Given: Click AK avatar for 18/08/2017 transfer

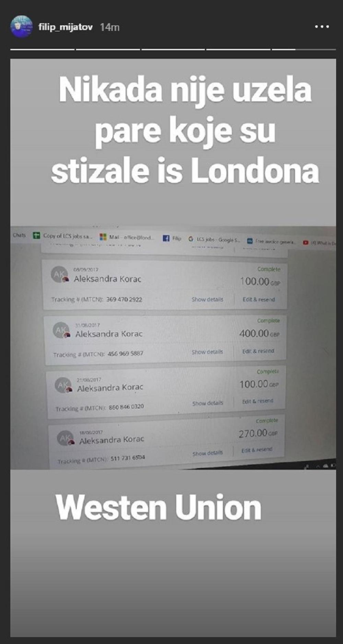Looking at the screenshot, I should point(66,438).
